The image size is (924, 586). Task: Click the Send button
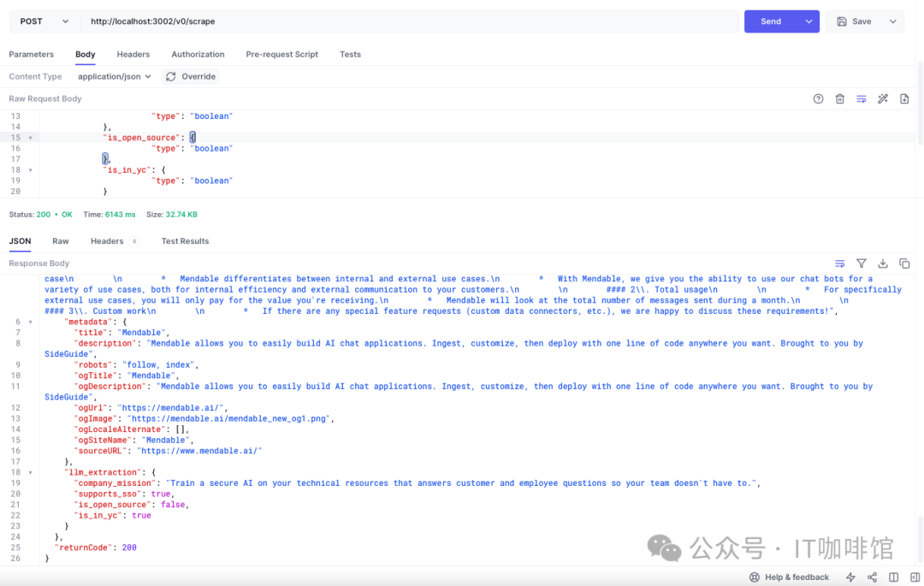click(x=770, y=21)
